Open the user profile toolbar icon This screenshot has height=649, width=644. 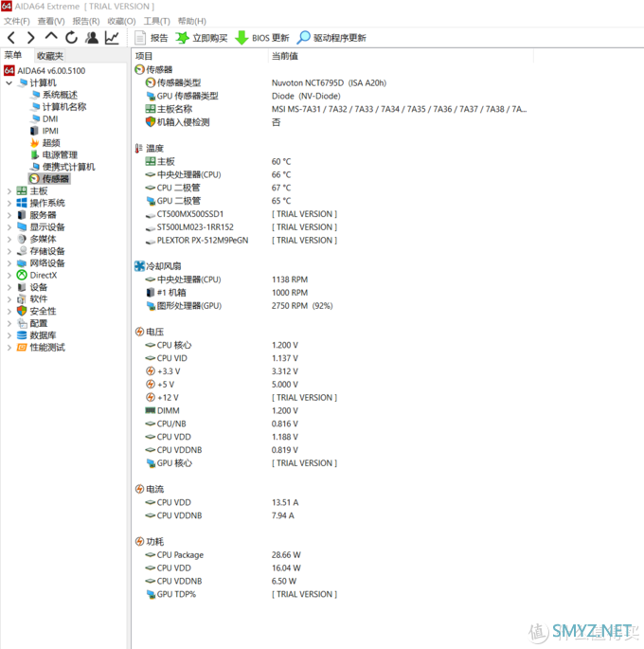[x=92, y=38]
